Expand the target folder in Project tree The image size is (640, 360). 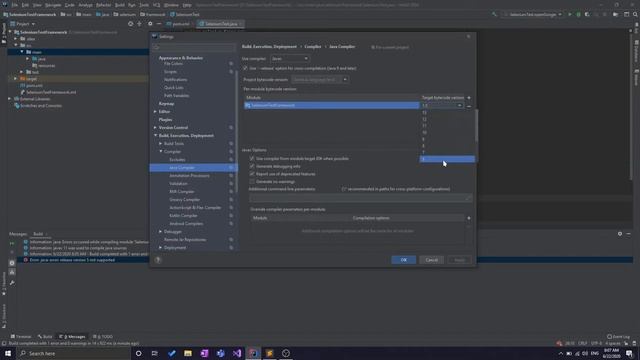(16, 79)
